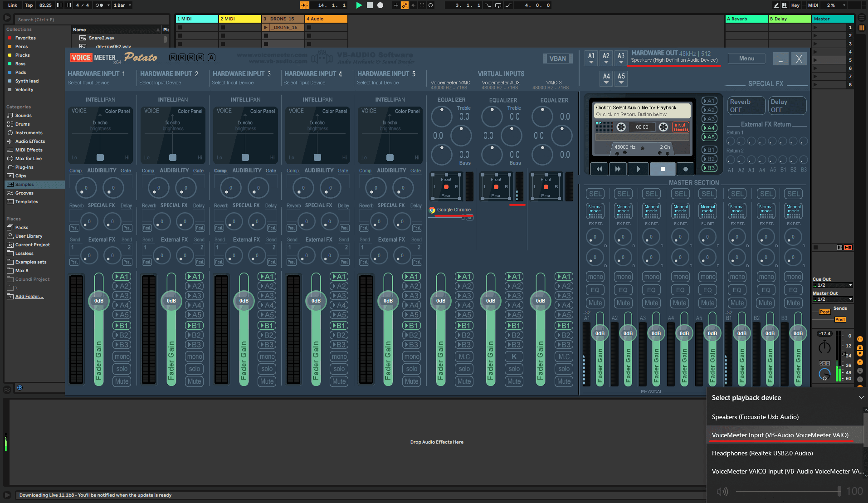Toggle the Ableton metronome icon
Image resolution: width=868 pixels, height=503 pixels.
tap(99, 5)
